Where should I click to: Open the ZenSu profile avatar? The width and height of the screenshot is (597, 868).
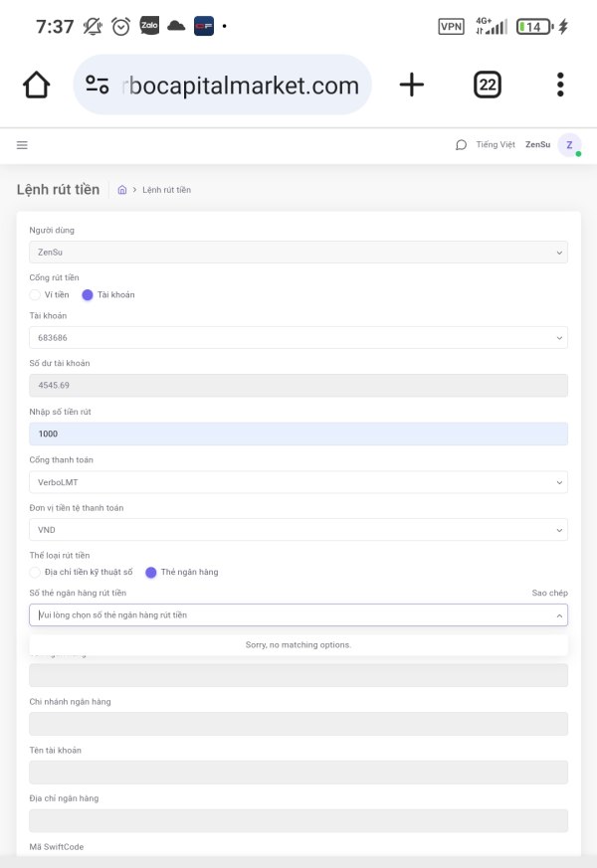click(x=569, y=145)
